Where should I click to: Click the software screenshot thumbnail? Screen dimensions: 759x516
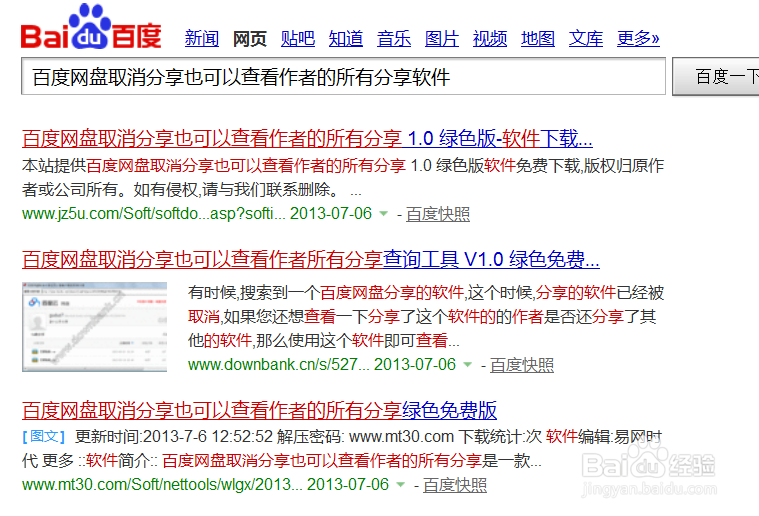pos(94,327)
